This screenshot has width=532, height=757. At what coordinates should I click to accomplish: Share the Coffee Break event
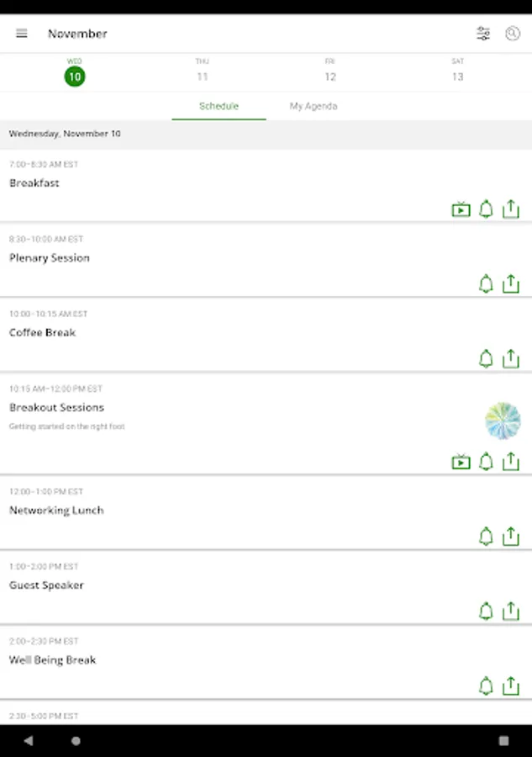(510, 359)
